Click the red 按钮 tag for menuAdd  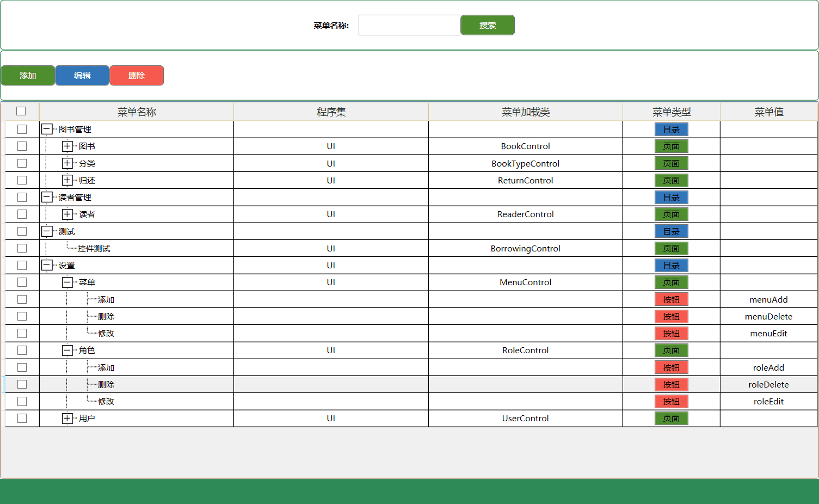tap(671, 299)
